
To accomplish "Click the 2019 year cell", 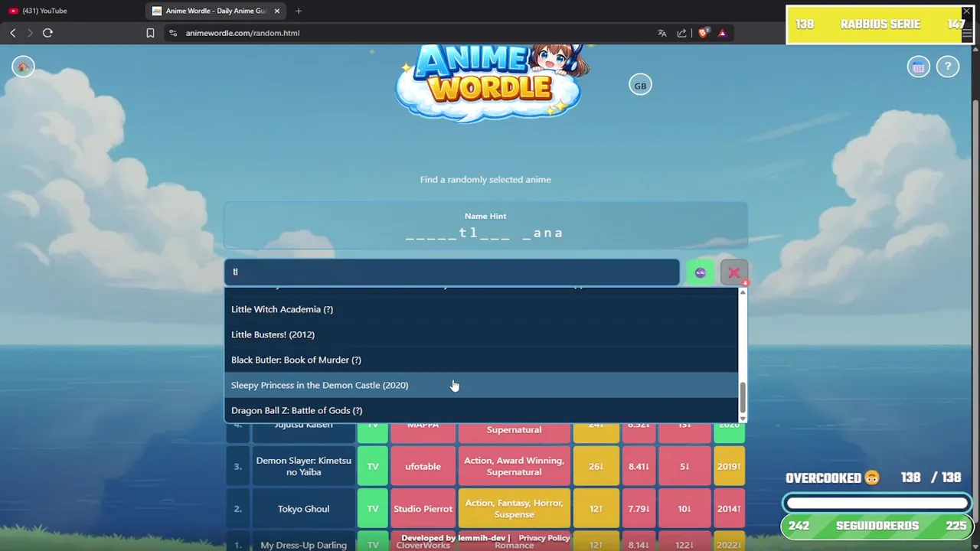I will (x=729, y=466).
